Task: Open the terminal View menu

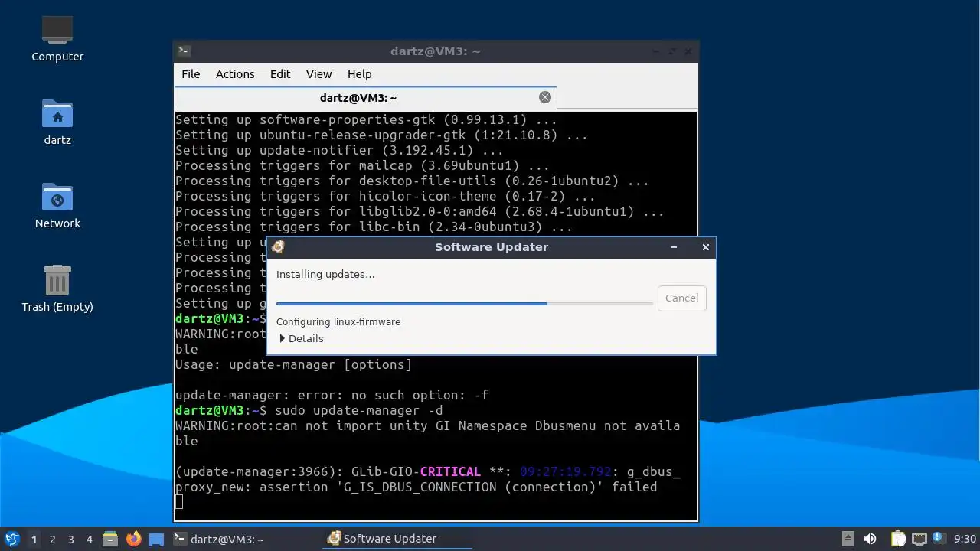Action: [319, 74]
